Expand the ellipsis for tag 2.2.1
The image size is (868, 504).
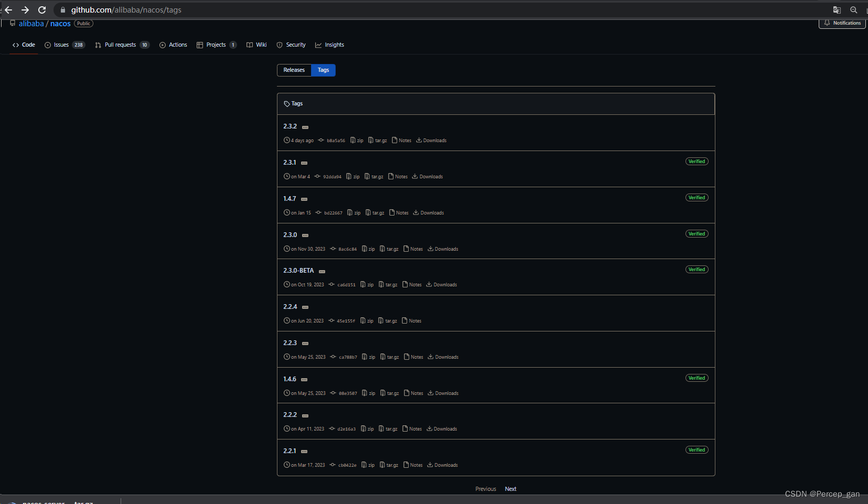point(304,452)
